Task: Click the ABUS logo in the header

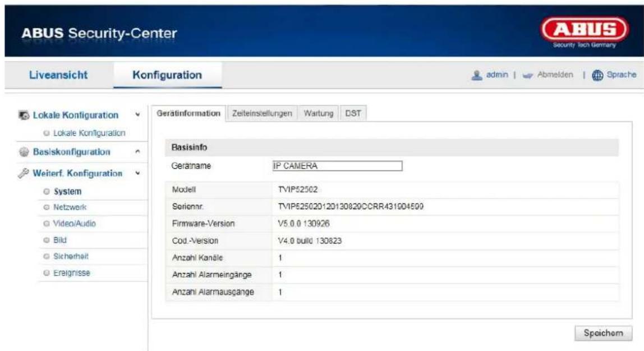Action: pos(585,33)
